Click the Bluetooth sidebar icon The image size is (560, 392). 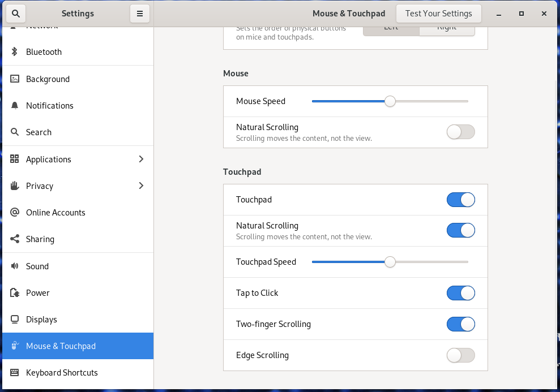coord(14,51)
